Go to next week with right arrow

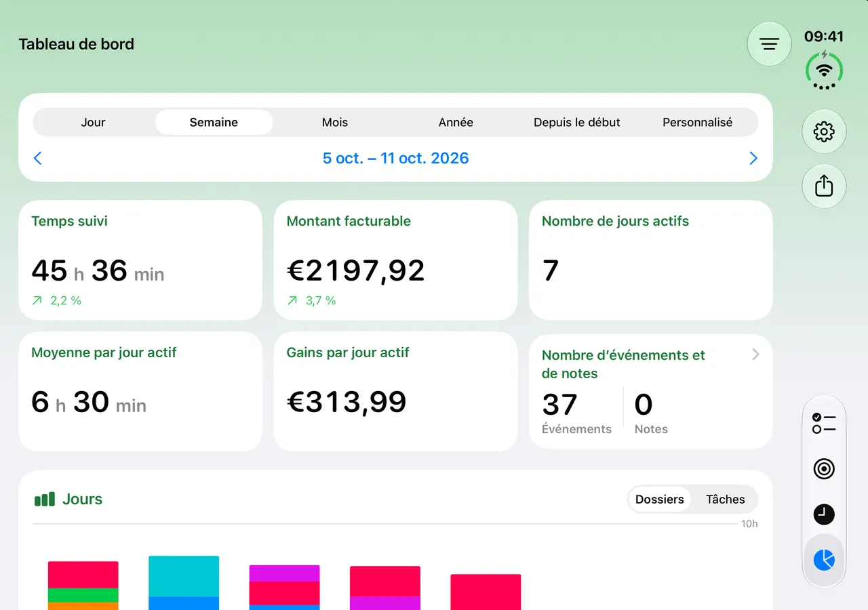753,158
